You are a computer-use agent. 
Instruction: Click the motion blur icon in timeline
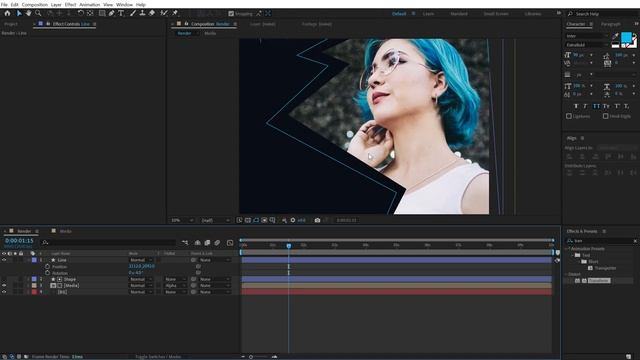217,242
